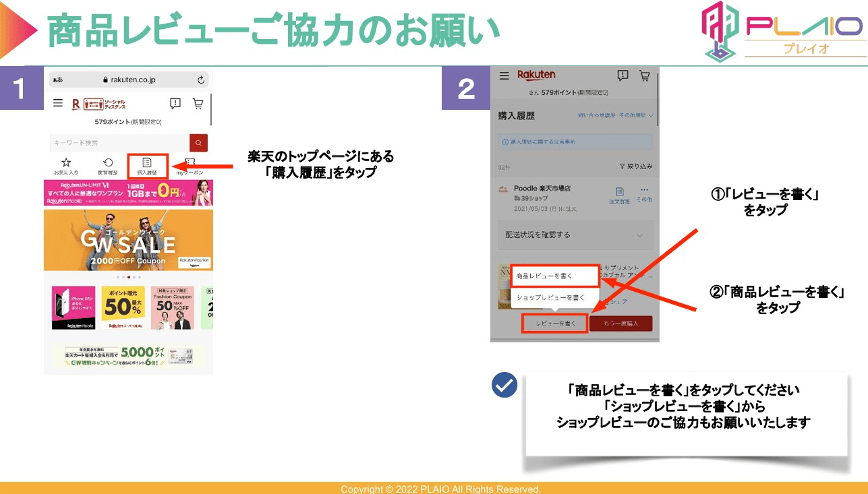Open 絞り込み filter
This screenshot has width=868, height=494.
coord(635,166)
